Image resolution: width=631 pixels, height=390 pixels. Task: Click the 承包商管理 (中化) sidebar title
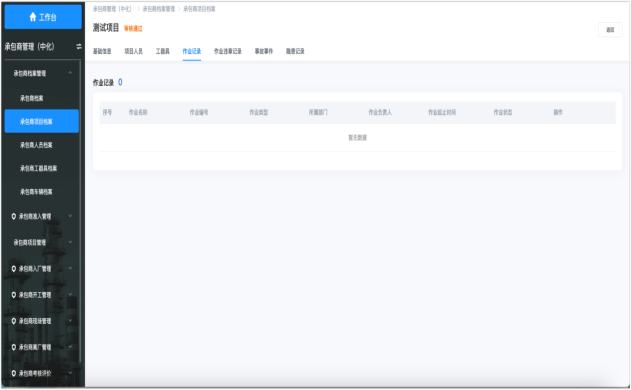(x=29, y=47)
